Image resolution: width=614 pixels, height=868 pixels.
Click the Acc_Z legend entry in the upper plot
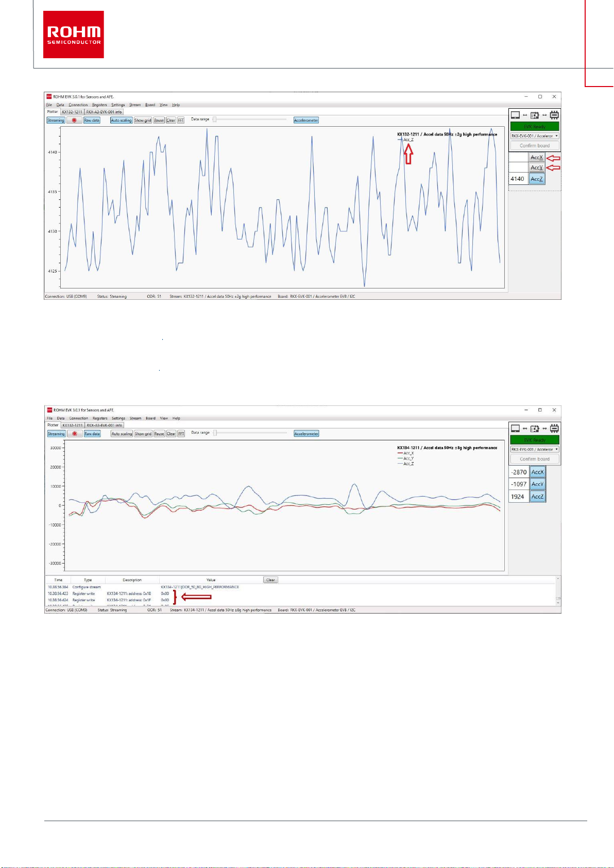tap(405, 140)
